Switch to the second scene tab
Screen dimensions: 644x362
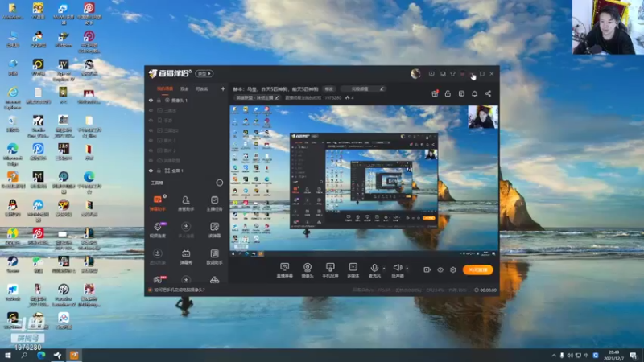tap(184, 88)
